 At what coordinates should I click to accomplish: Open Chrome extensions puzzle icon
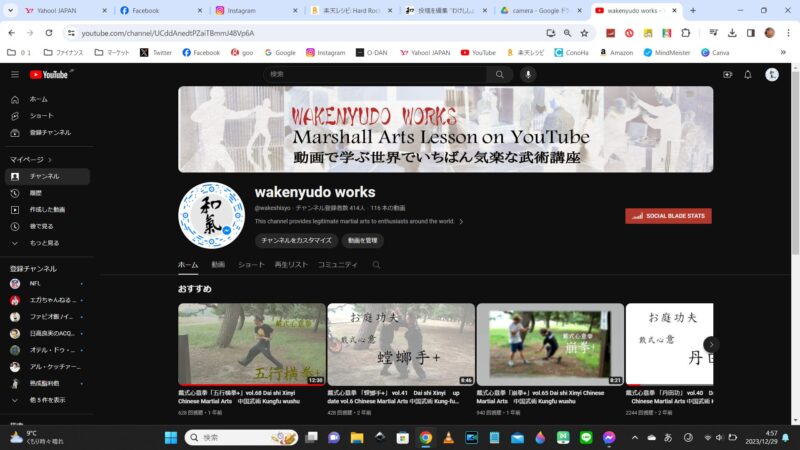pos(686,33)
